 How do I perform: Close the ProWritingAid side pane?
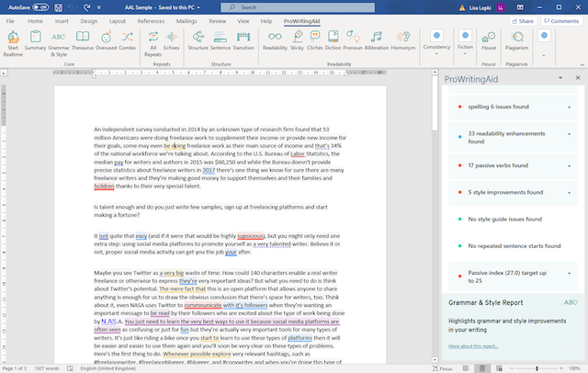tap(578, 77)
